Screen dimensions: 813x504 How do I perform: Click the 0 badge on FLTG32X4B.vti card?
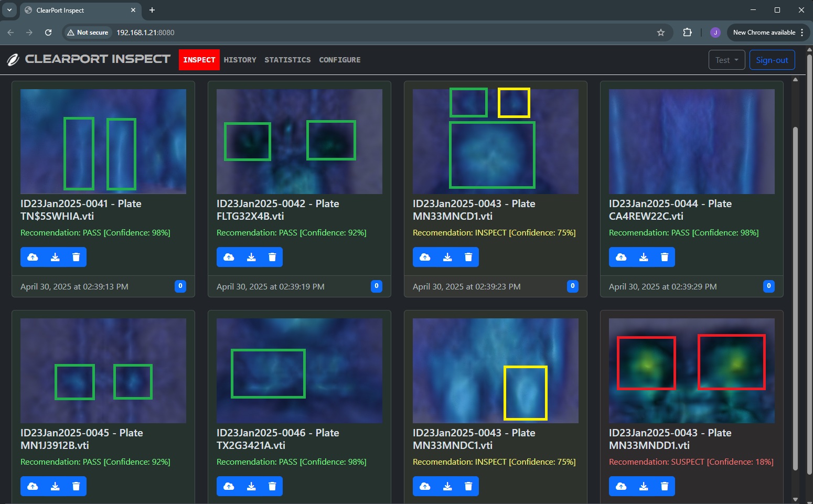click(x=377, y=286)
